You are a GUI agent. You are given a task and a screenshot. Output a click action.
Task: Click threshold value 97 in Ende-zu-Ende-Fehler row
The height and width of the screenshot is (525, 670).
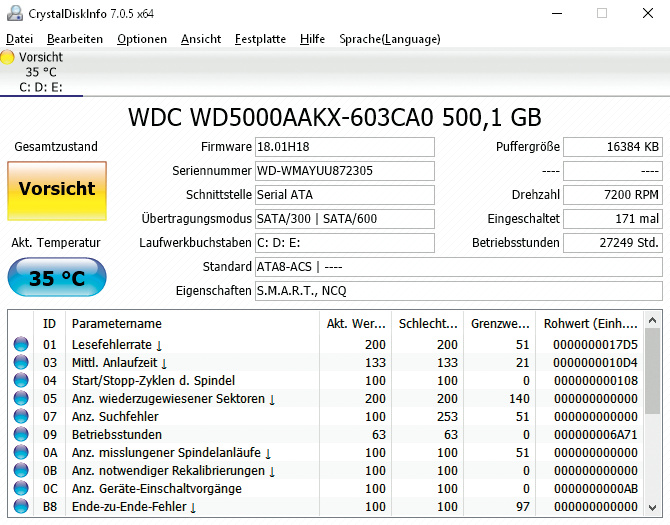[x=523, y=506]
